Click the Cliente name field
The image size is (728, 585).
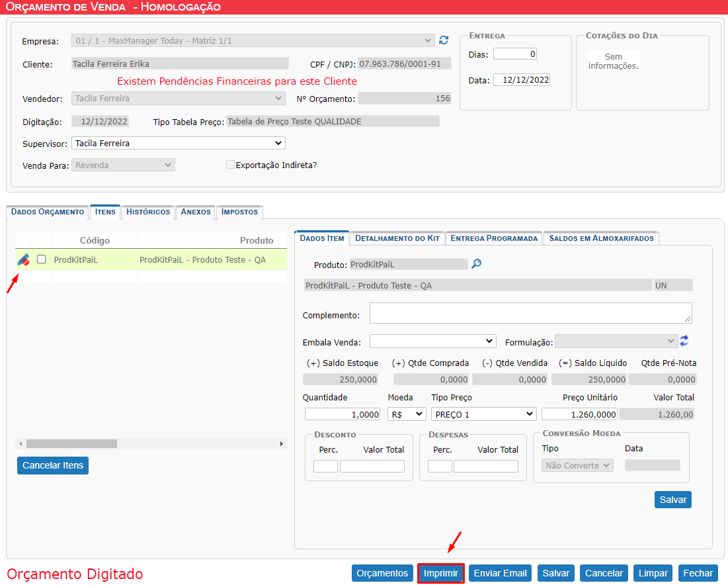click(x=180, y=64)
